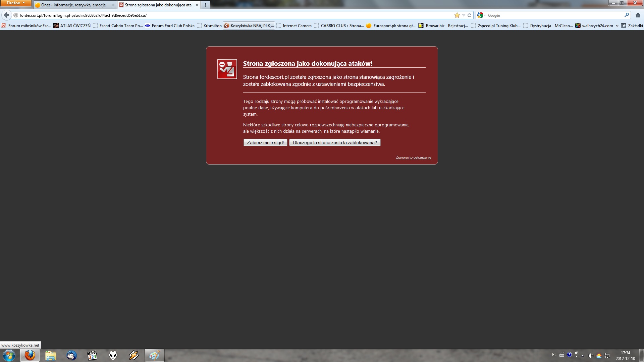Viewport: 644px width, 362px height.
Task: Open Thunderbird from the taskbar
Action: point(71,355)
